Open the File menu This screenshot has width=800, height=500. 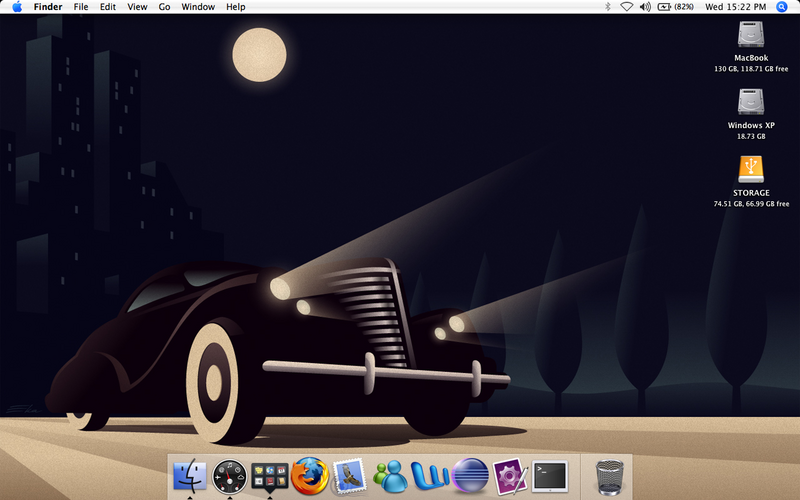tap(81, 7)
